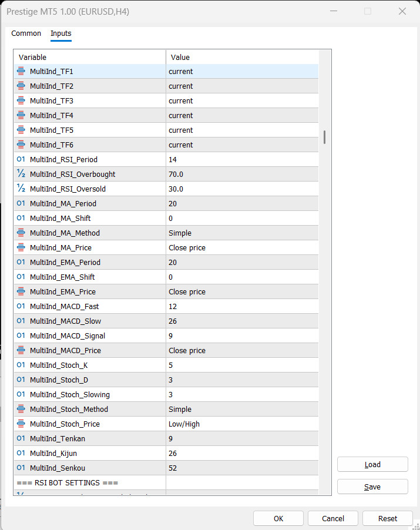Click the double icon beside MultiInd_RSI_Overbought
420x530 pixels.
point(21,174)
